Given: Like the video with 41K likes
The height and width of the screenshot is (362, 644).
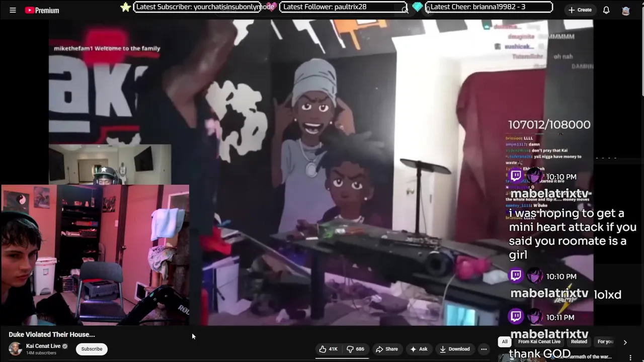Looking at the screenshot, I should (x=329, y=349).
